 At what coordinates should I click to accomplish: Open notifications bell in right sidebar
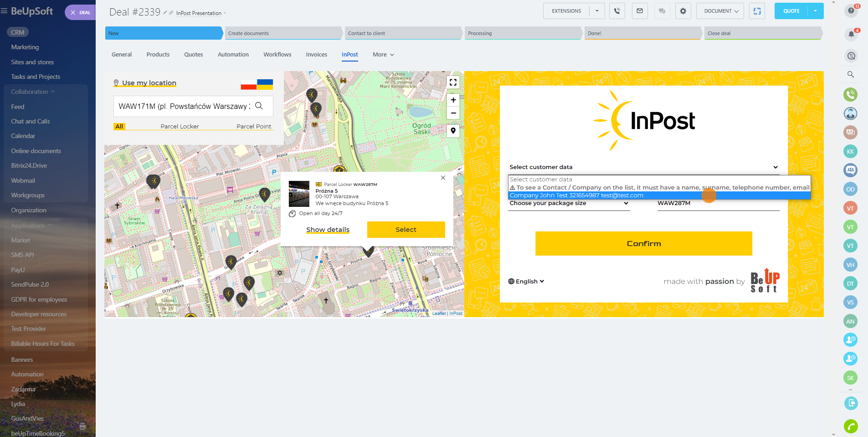pos(851,34)
